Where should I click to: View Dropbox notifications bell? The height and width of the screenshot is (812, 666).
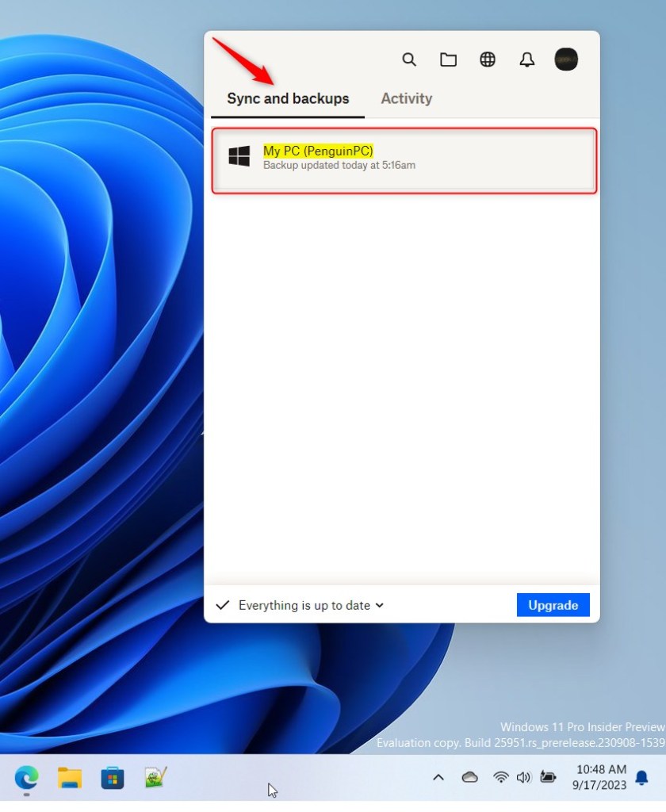(526, 59)
